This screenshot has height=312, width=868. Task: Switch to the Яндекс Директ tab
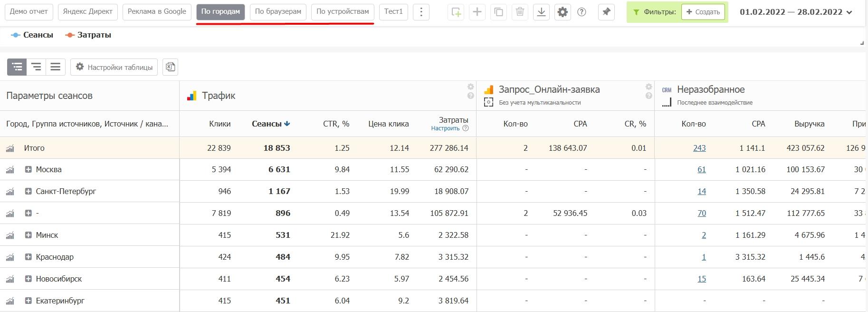pyautogui.click(x=87, y=11)
